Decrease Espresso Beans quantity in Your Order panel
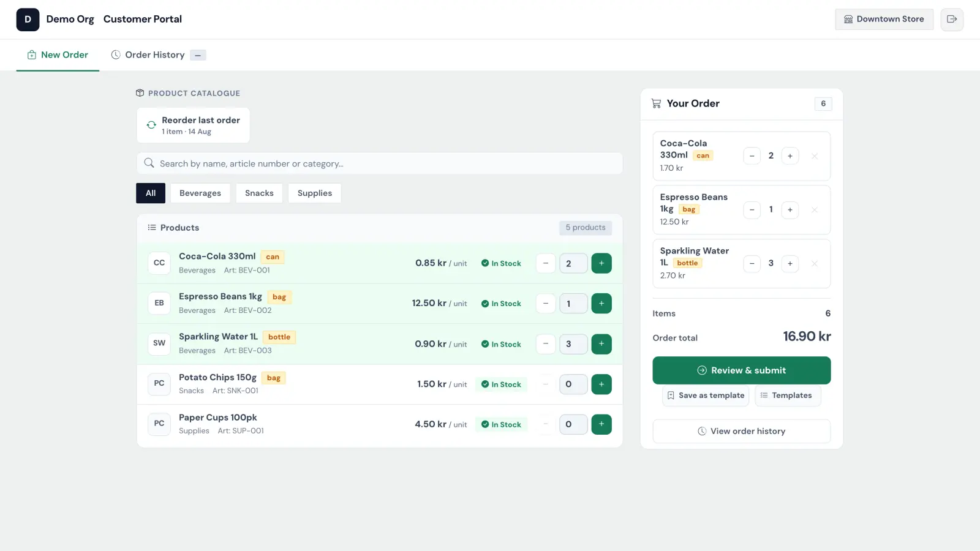This screenshot has height=551, width=980. point(752,210)
